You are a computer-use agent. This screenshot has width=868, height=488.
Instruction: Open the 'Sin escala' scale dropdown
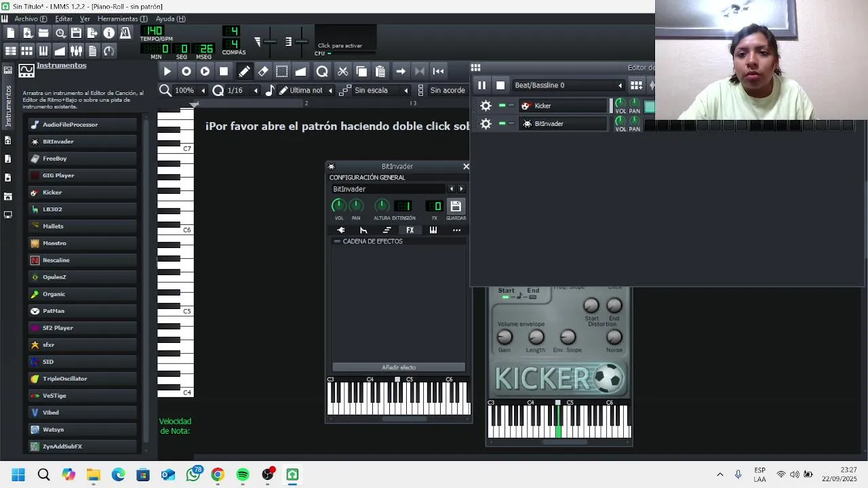coord(381,90)
